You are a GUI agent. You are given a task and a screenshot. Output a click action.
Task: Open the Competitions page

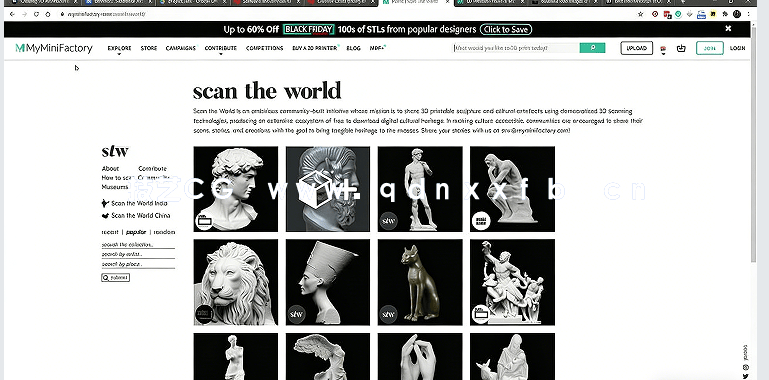264,48
